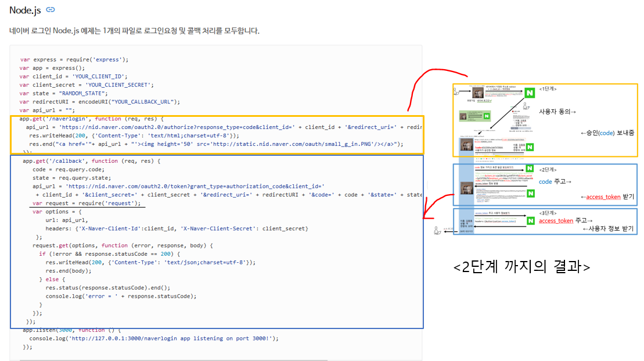Click the line 'state = req.query.state;'
Image resolution: width=644 pixels, height=361 pixels.
72,178
